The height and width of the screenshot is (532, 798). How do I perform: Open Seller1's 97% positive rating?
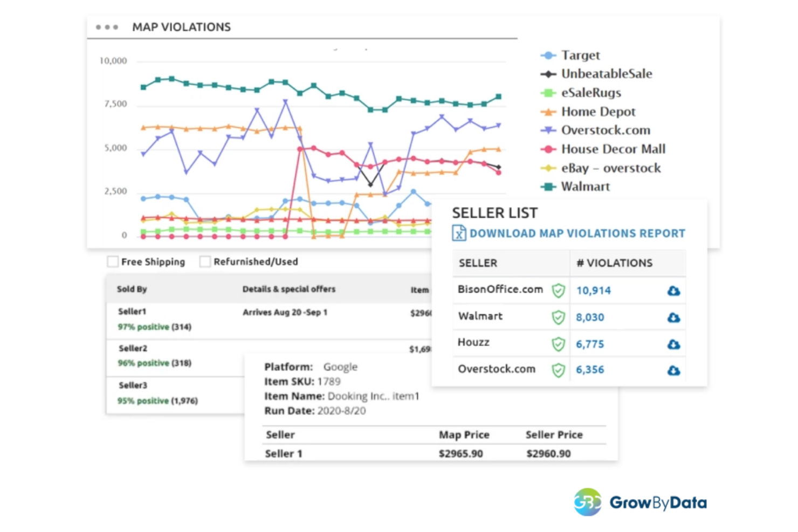pyautogui.click(x=154, y=327)
